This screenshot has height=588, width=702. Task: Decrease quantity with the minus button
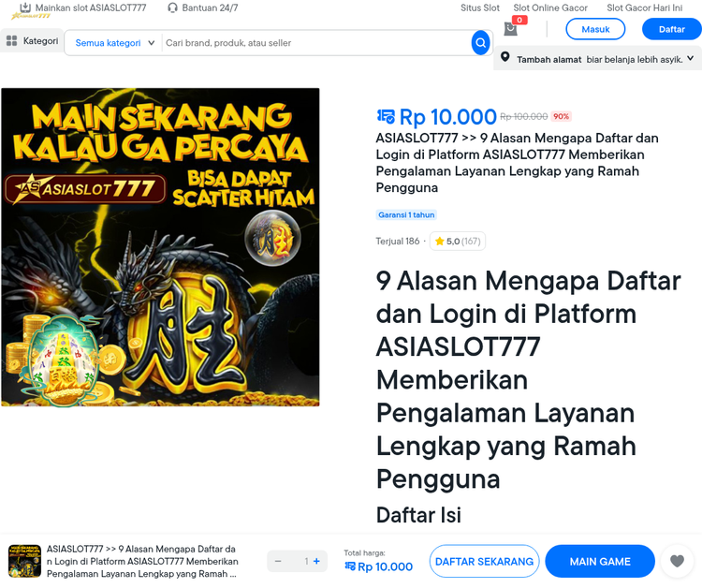pos(278,561)
